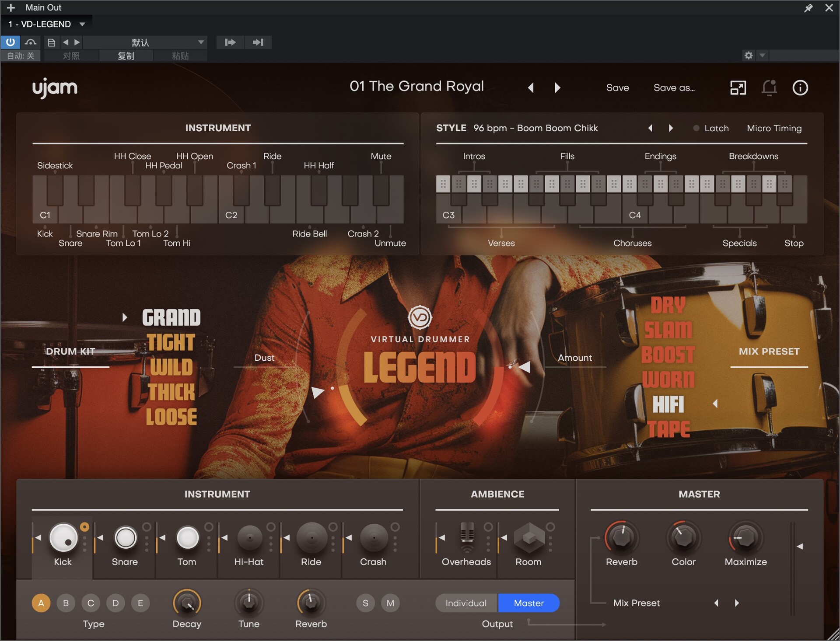Adjust the Decay knob
Viewport: 840px width, 641px height.
pos(187,603)
